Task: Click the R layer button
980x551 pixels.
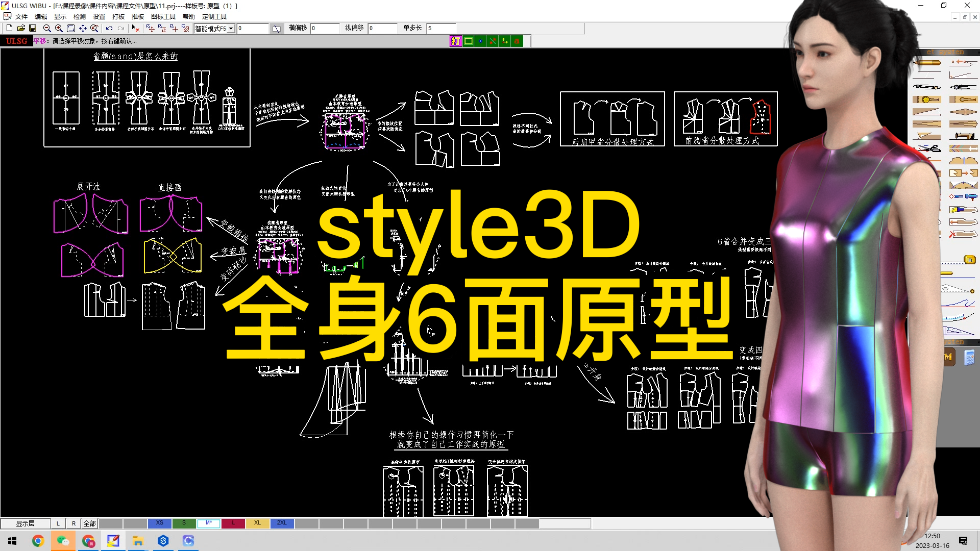Action: tap(73, 523)
